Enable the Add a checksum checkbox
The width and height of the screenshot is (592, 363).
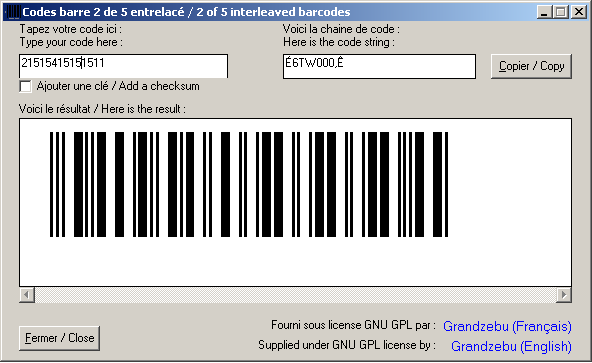tap(25, 87)
